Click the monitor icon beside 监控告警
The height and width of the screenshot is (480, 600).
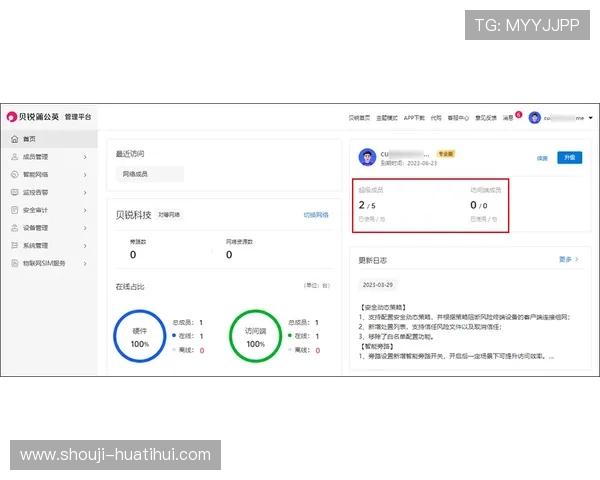pyautogui.click(x=15, y=192)
